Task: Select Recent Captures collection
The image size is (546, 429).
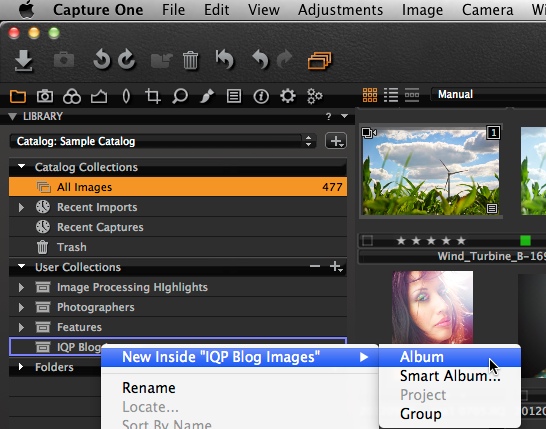Action: [178, 227]
